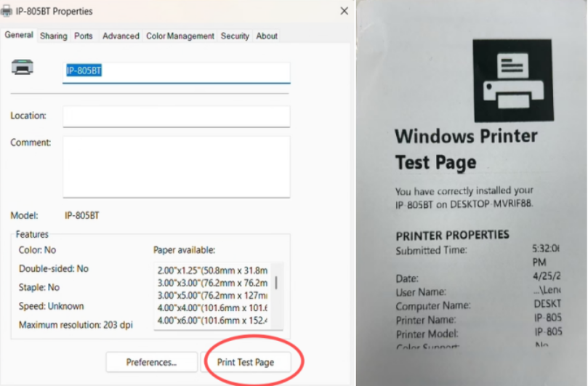
Task: Switch to the About tab
Action: click(x=267, y=36)
